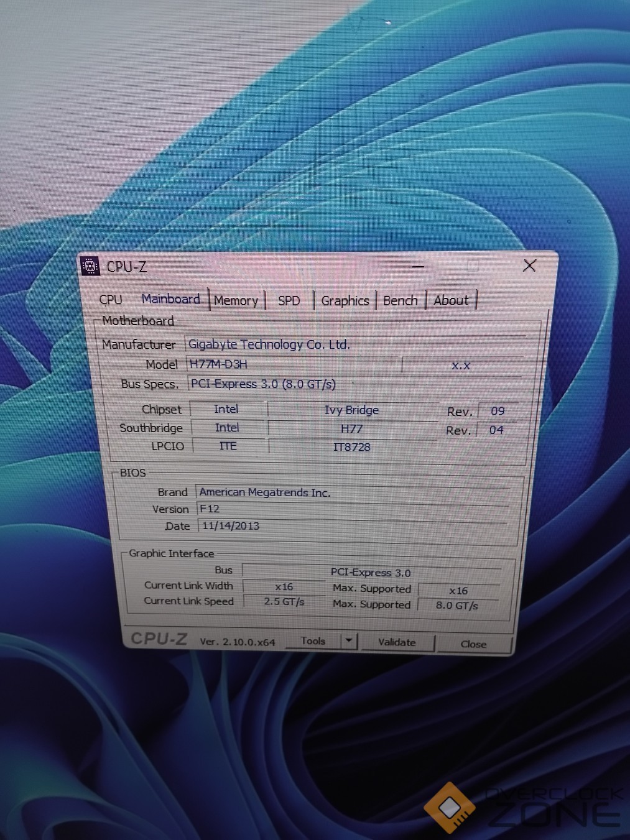Go to the SPD tab
The width and height of the screenshot is (630, 840).
[x=289, y=301]
